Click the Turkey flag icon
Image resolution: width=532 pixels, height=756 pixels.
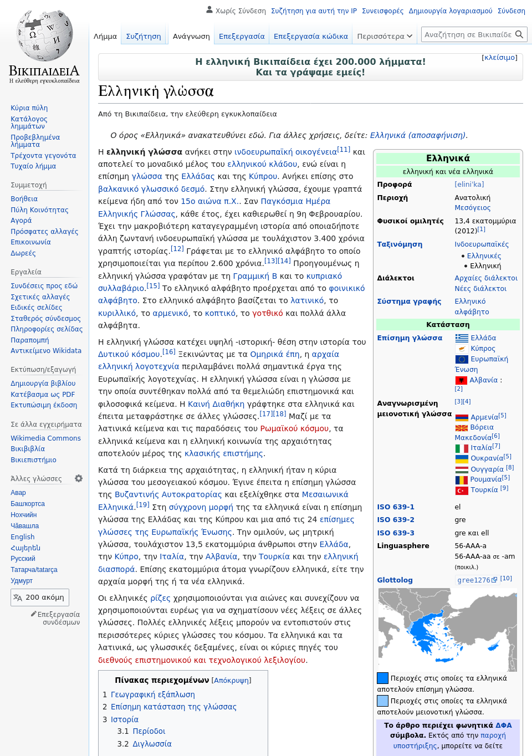[462, 490]
